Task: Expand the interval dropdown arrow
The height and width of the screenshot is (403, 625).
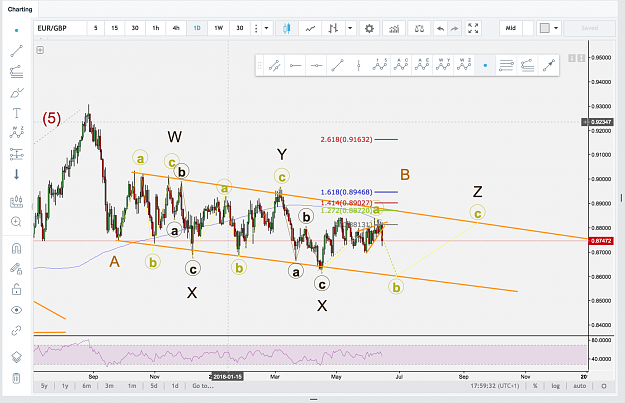Action: coord(267,28)
